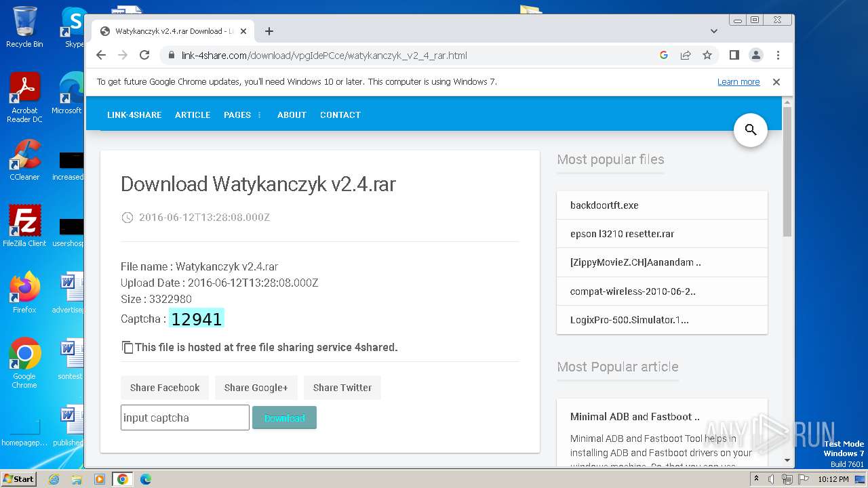Open the Windows Start button
The image size is (868, 488).
click(18, 479)
